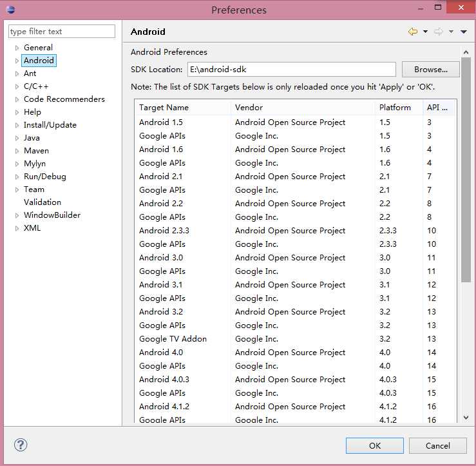Image resolution: width=476 pixels, height=466 pixels.
Task: Expand the Run/Debug tree node
Action: [x=17, y=177]
